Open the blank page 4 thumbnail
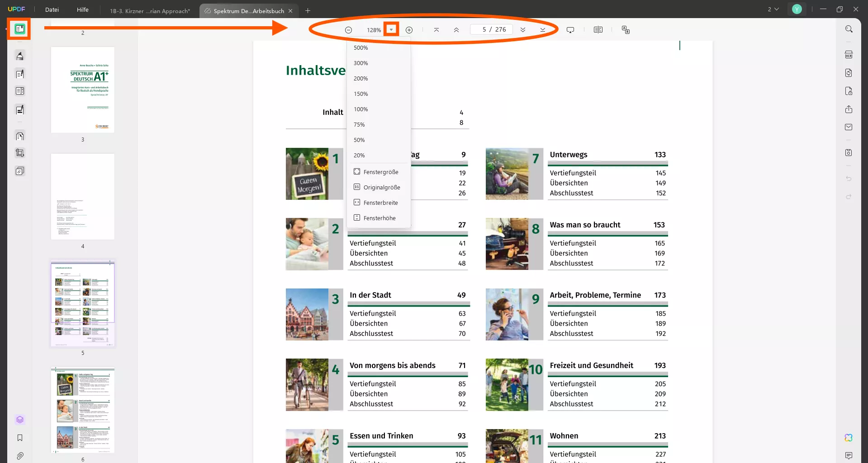868x463 pixels. pos(83,197)
